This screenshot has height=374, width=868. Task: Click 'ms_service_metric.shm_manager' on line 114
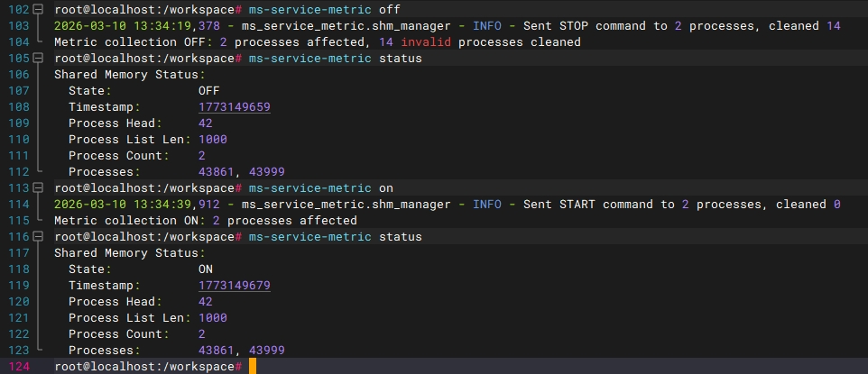click(346, 205)
